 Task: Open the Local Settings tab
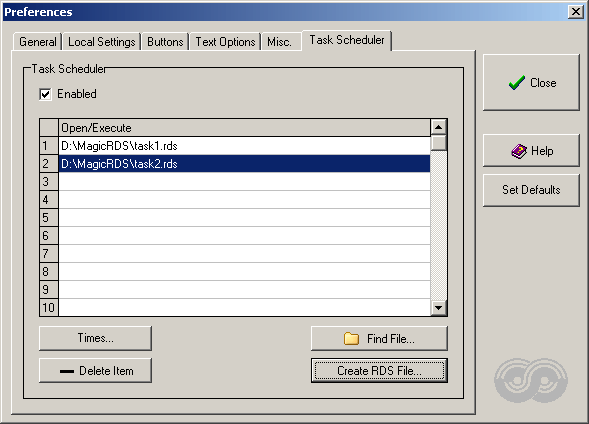[x=101, y=41]
